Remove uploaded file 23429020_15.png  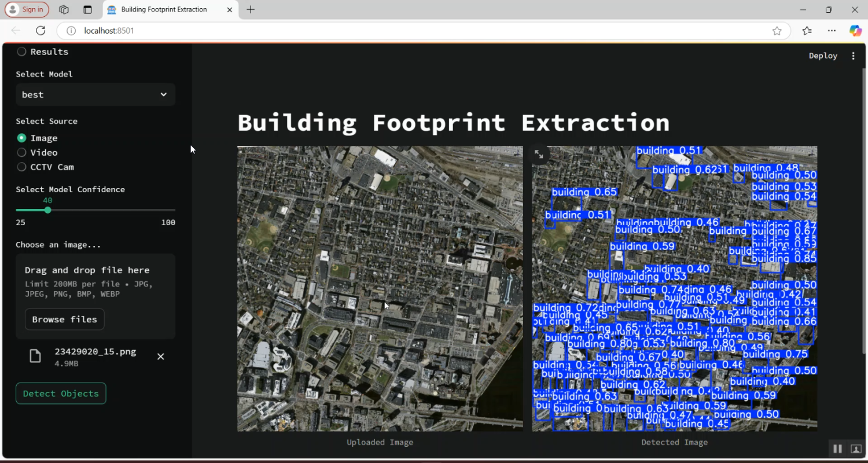pos(161,357)
